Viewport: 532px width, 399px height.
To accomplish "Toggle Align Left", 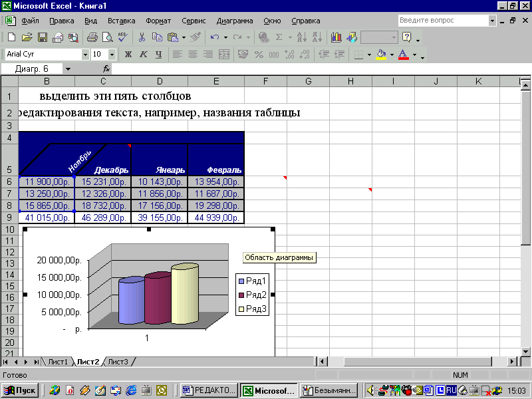I will pos(178,55).
